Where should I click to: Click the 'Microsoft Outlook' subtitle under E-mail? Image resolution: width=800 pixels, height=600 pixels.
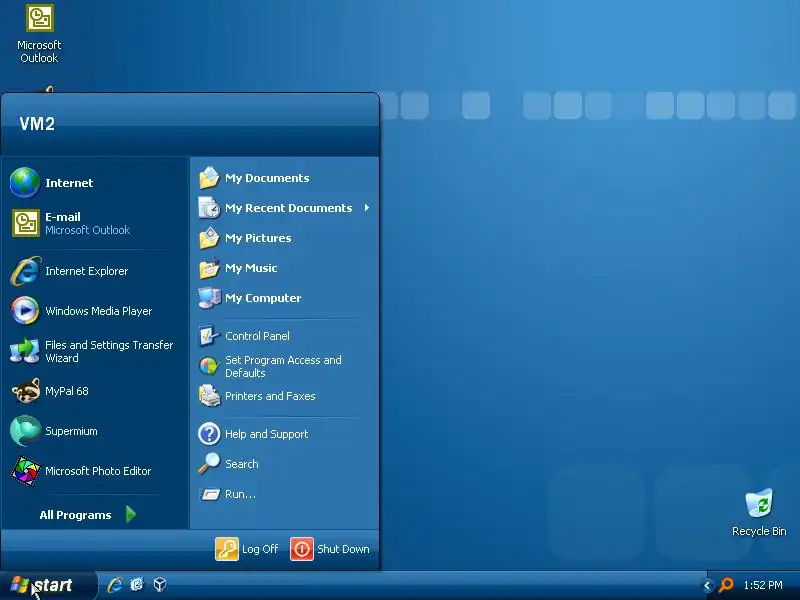[87, 230]
